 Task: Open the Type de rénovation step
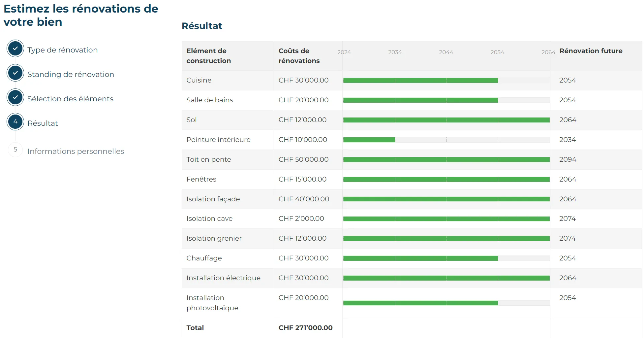point(62,50)
